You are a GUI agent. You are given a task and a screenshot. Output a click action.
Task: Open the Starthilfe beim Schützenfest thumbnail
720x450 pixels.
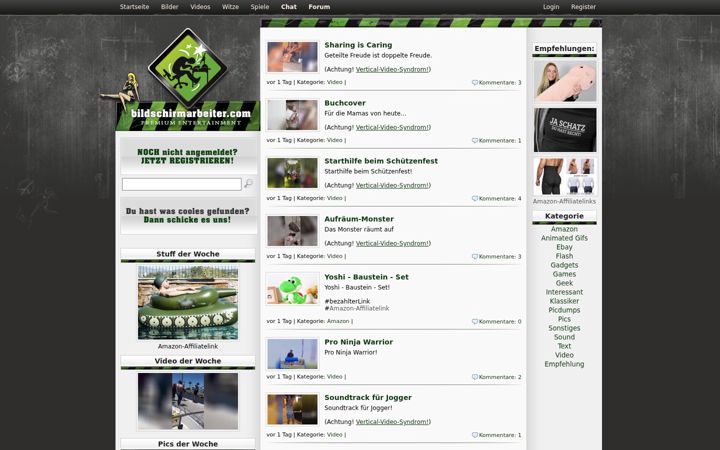[x=292, y=173]
